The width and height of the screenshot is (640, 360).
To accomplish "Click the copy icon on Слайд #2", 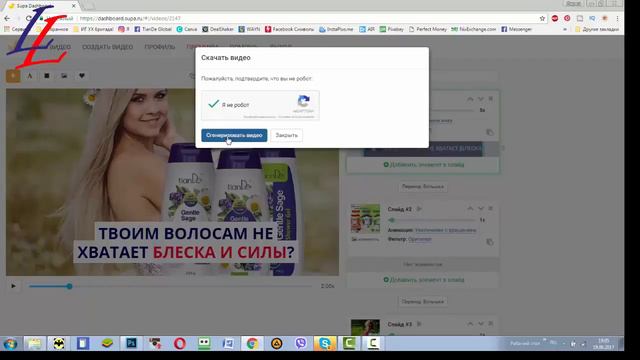I will pos(490,242).
